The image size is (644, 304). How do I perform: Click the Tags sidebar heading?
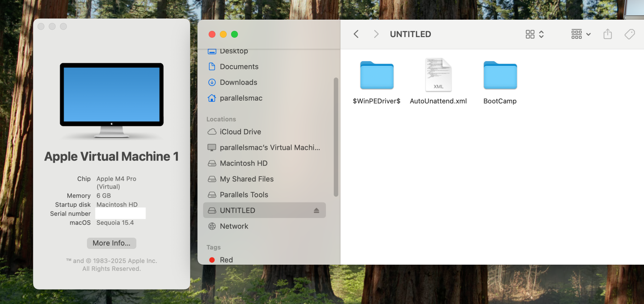[213, 247]
